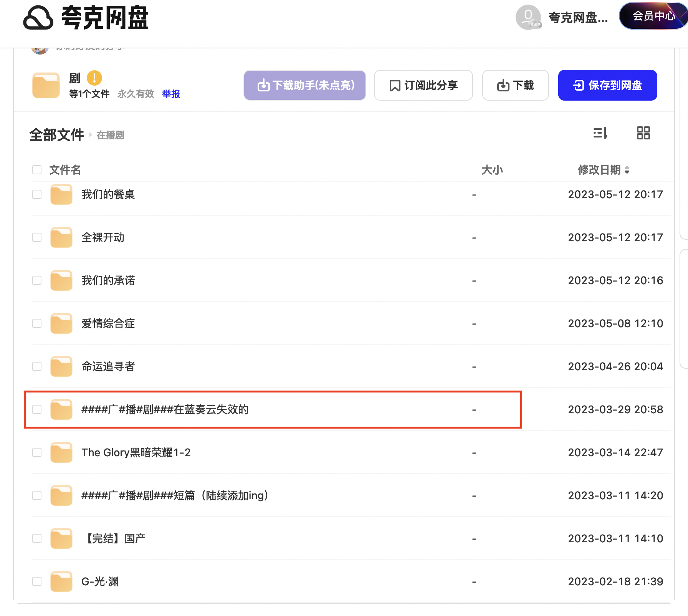Click the 举报 report link

(171, 94)
